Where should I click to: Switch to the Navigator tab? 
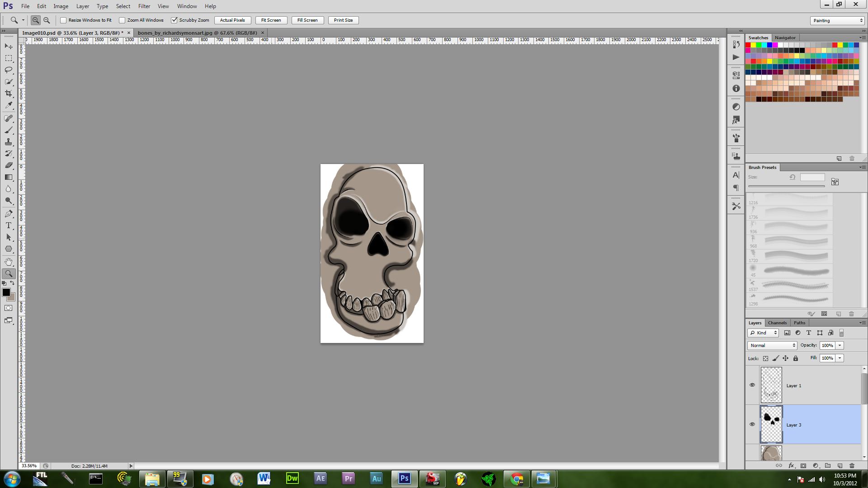(x=785, y=38)
